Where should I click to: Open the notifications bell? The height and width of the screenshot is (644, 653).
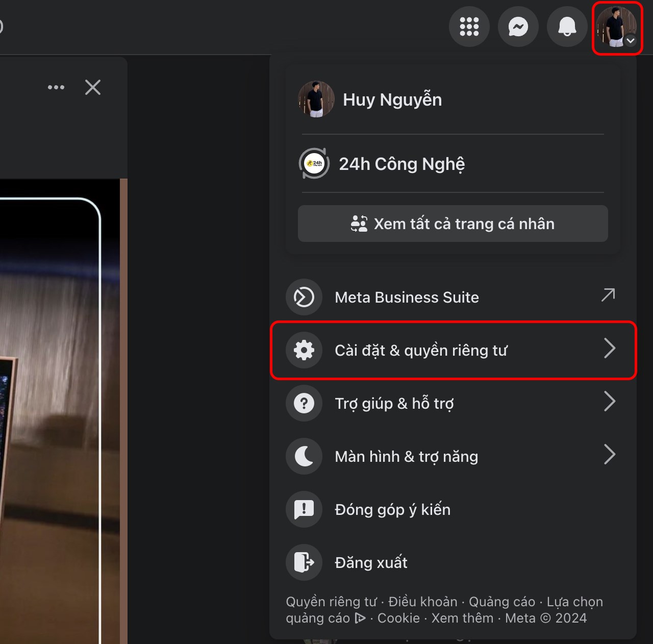567,27
